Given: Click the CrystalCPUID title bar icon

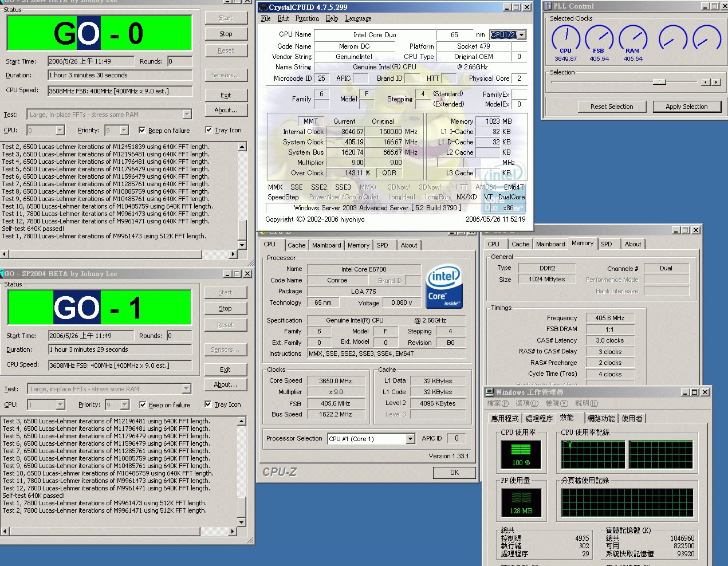Looking at the screenshot, I should pyautogui.click(x=263, y=7).
